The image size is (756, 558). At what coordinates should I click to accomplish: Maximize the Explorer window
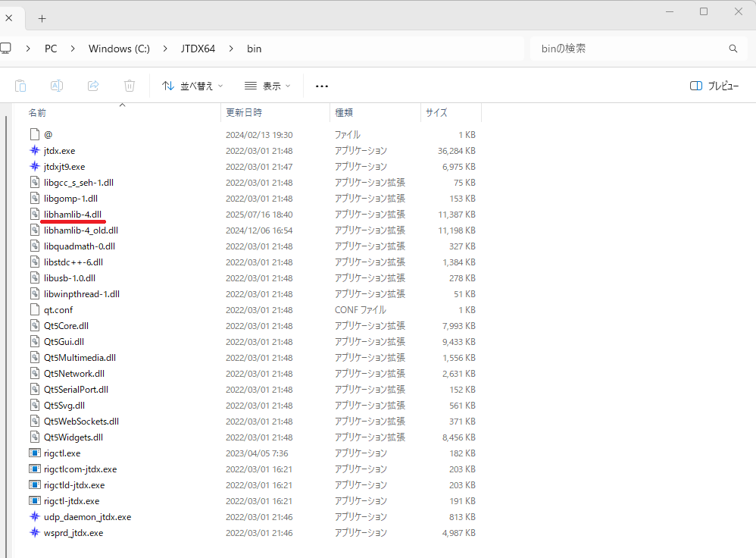[704, 11]
